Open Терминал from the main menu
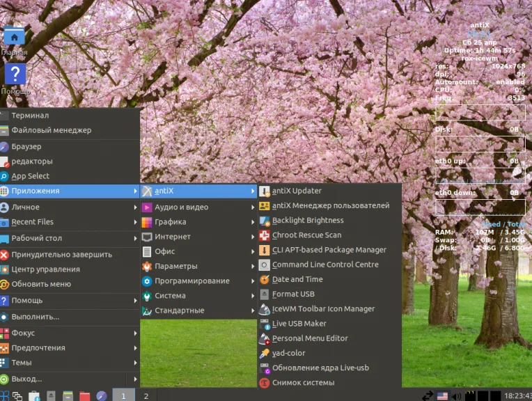 coord(30,116)
